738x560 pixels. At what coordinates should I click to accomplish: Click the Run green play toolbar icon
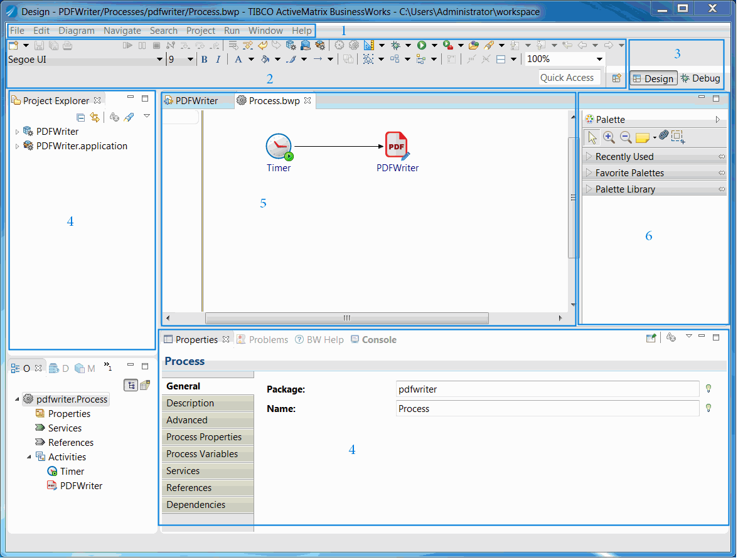click(x=422, y=45)
